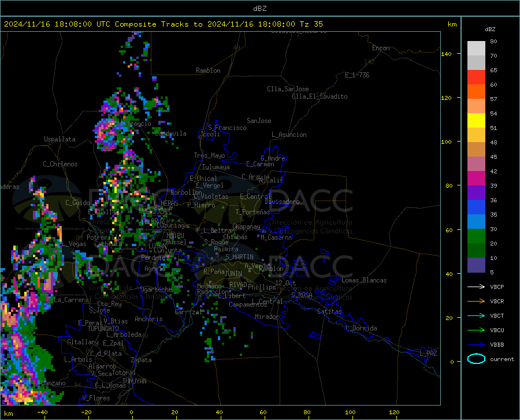Image resolution: width=520 pixels, height=420 pixels.
Task: Click the cyan ellipse 'current' legend icon
Action: click(476, 359)
